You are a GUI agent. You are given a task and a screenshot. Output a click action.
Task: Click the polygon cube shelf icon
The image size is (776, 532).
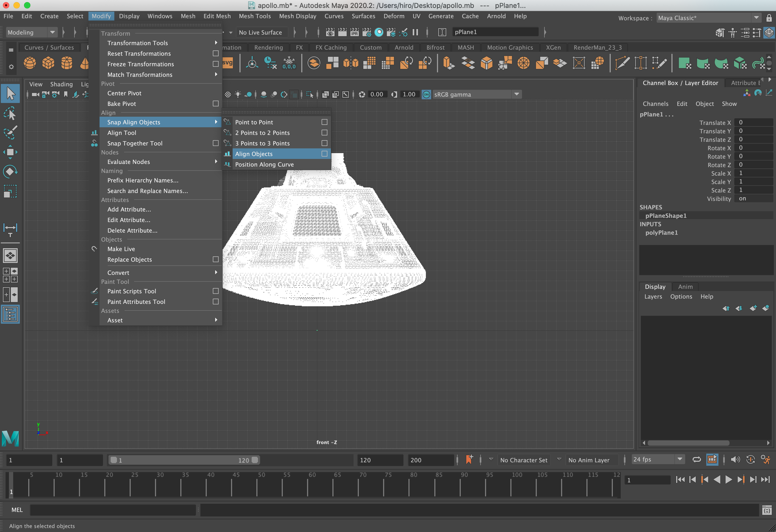coord(48,63)
